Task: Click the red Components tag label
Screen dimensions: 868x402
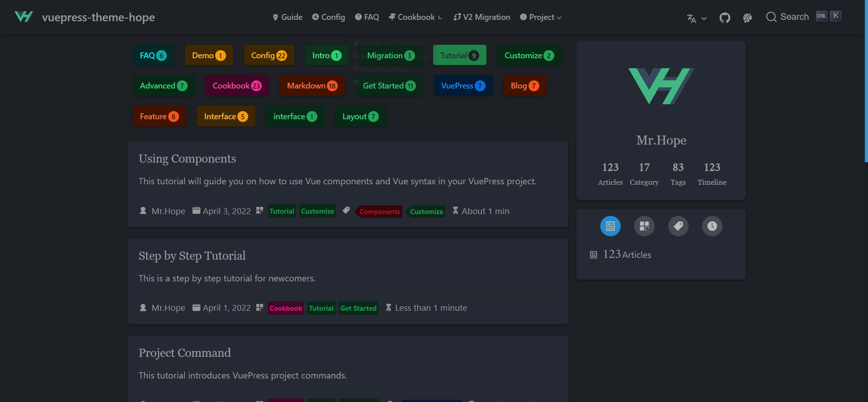Action: pyautogui.click(x=379, y=211)
